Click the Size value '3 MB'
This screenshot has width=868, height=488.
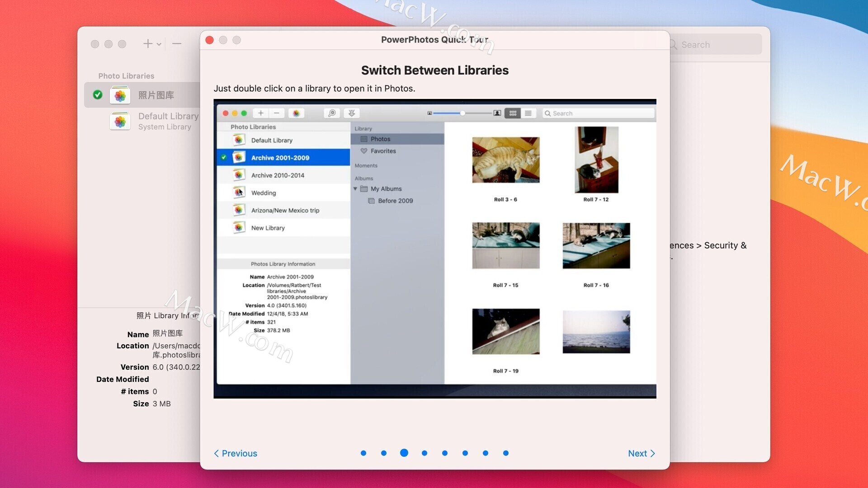[x=161, y=404]
